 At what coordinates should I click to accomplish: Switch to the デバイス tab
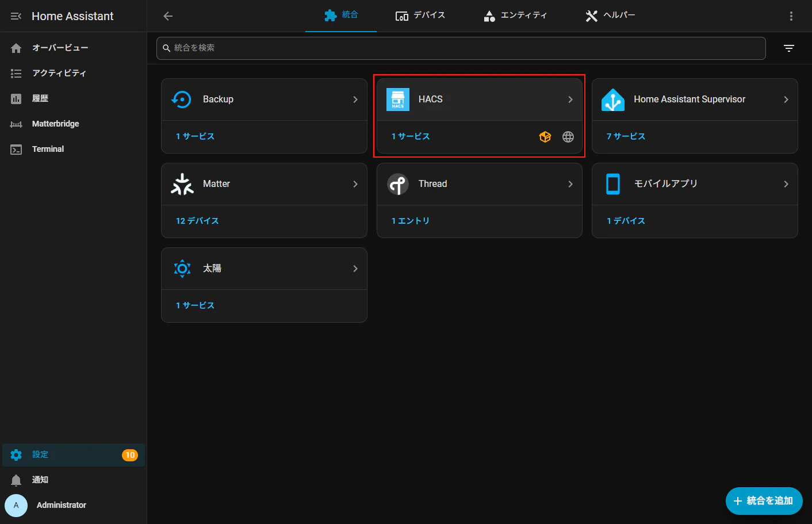[x=420, y=16]
